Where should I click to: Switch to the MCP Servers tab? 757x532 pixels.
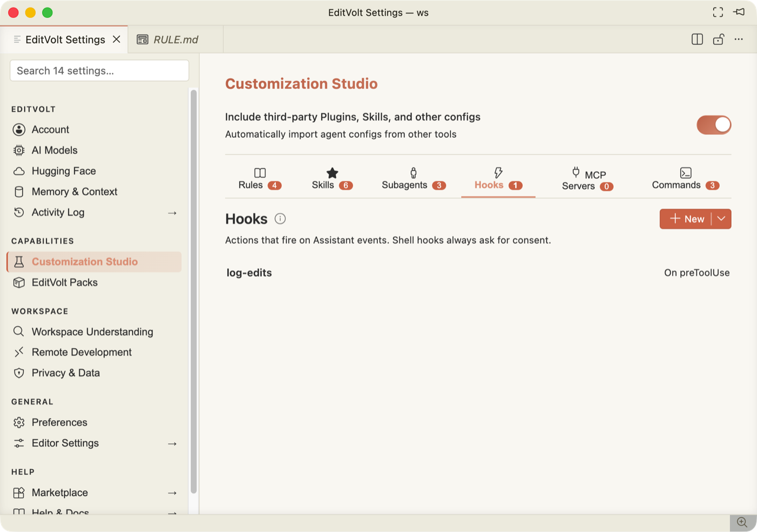(x=588, y=179)
